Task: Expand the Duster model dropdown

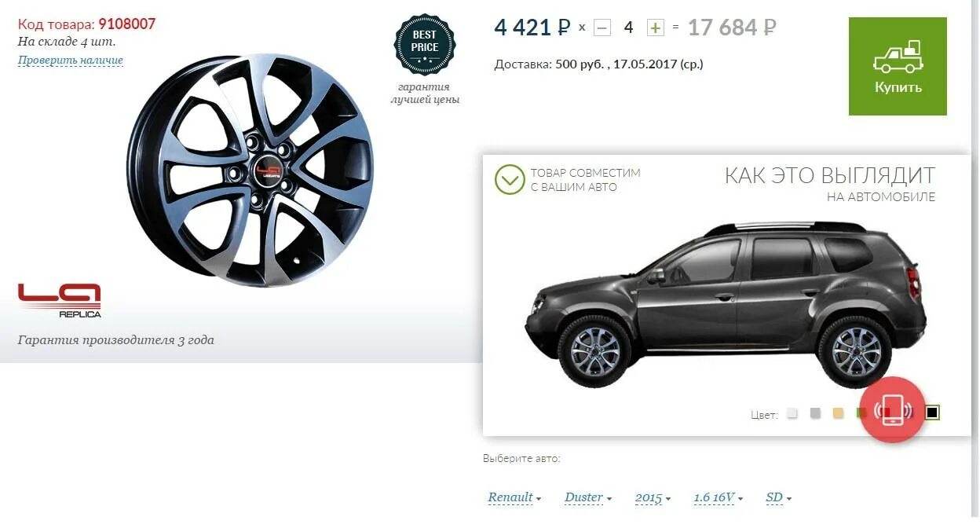Action: pos(588,497)
